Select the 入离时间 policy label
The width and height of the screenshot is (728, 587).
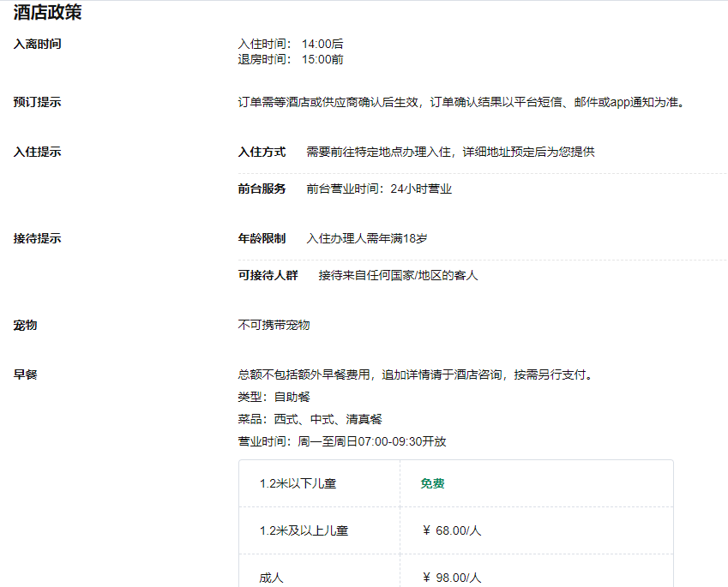(x=37, y=44)
